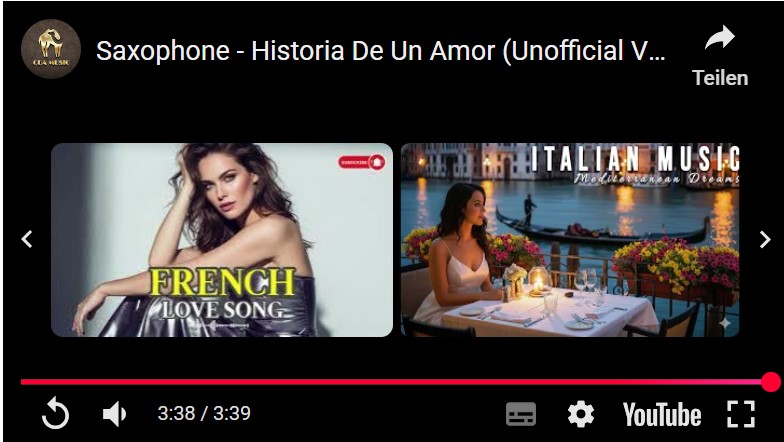This screenshot has height=442, width=784.
Task: Click the yellow FRENCH text on thumbnail
Action: click(222, 282)
